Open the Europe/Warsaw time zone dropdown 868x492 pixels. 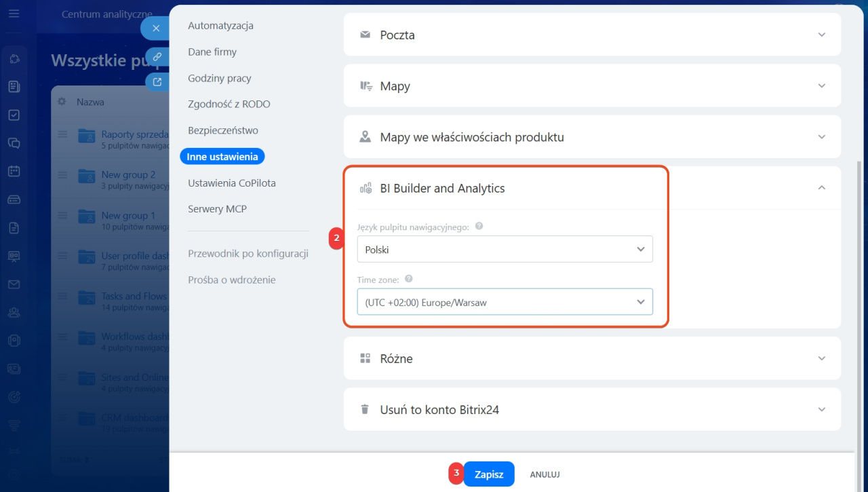point(505,302)
